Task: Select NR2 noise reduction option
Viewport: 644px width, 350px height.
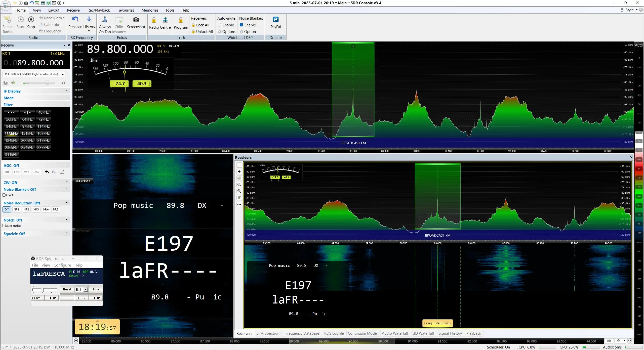Action: click(26, 209)
